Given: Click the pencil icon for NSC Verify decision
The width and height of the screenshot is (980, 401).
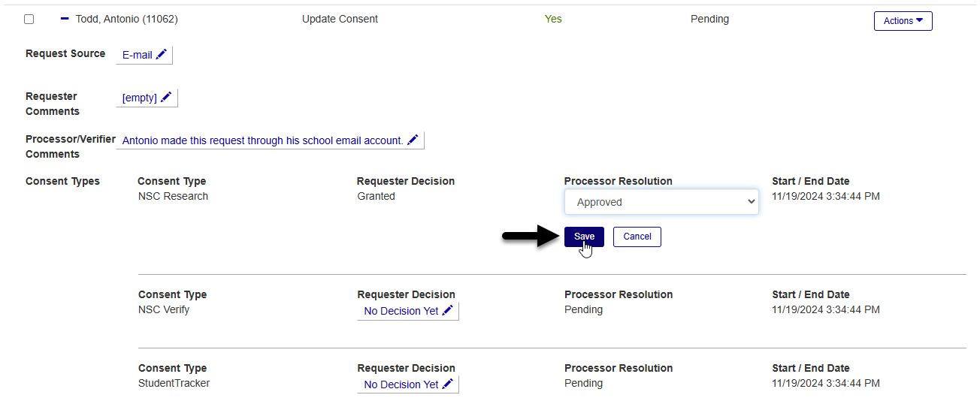Looking at the screenshot, I should (x=448, y=311).
